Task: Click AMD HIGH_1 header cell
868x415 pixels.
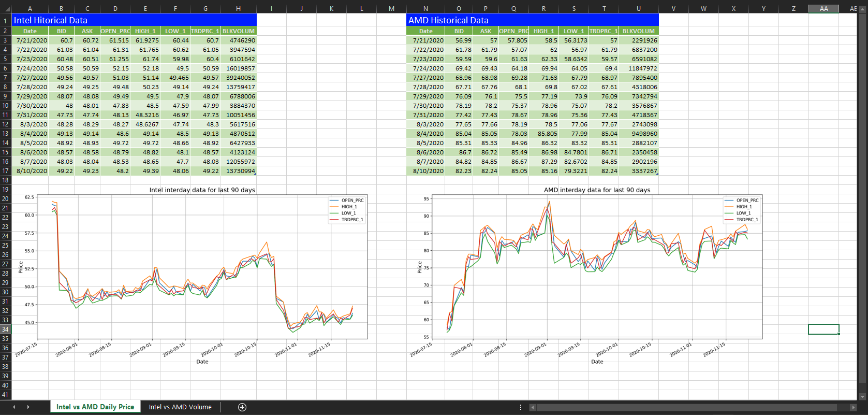Action: pyautogui.click(x=544, y=31)
